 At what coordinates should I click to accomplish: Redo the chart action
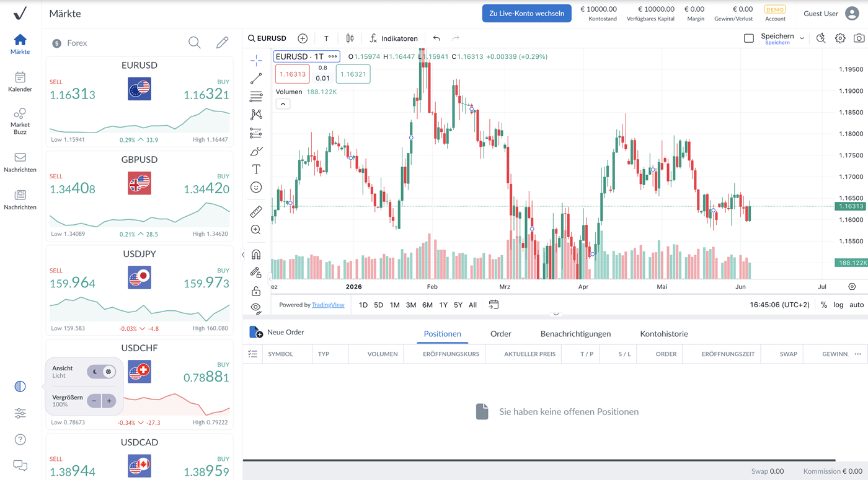click(x=456, y=38)
